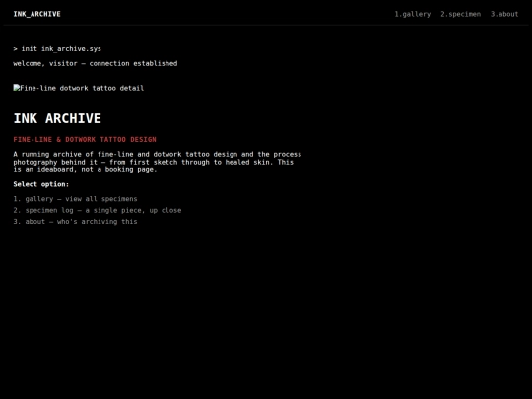Image resolution: width=532 pixels, height=399 pixels.
Task: Open the INK_ARCHIVE home logo link
Action: pos(37,14)
